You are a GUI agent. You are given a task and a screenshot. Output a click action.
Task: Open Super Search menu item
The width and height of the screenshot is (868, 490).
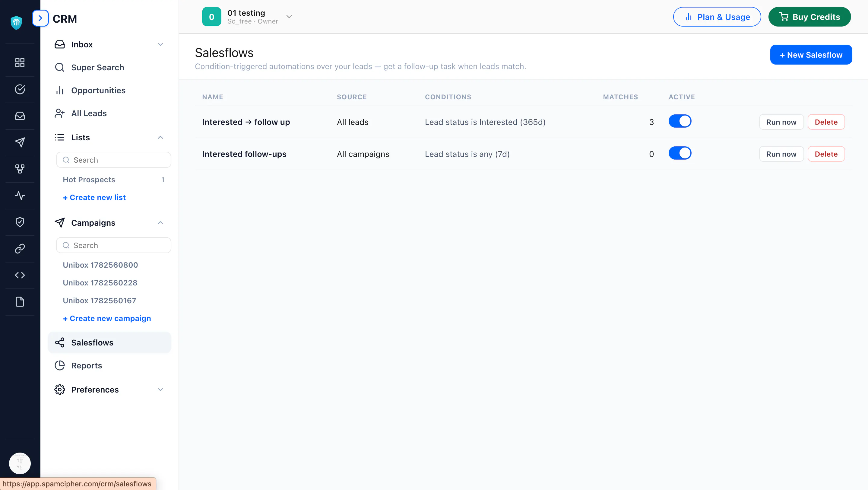tap(109, 67)
